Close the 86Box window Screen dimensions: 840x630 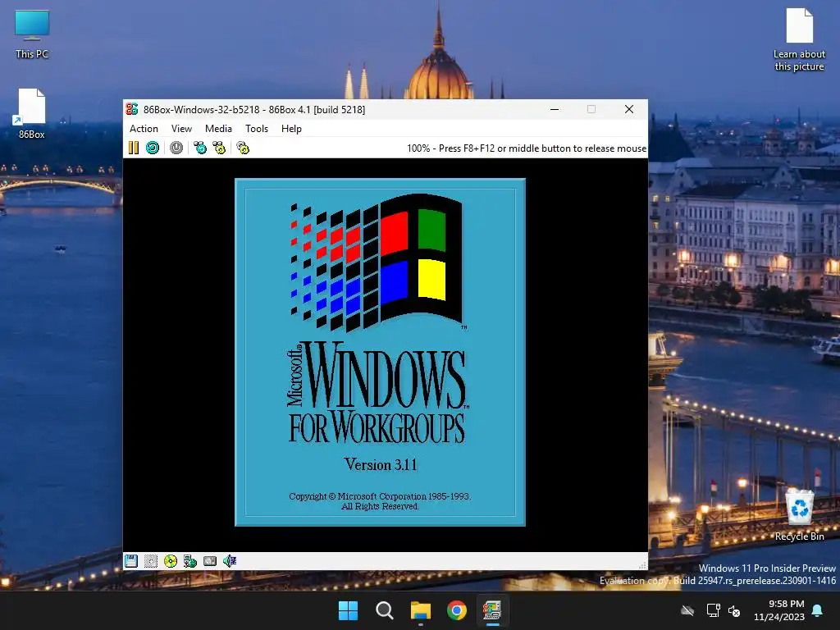(629, 109)
